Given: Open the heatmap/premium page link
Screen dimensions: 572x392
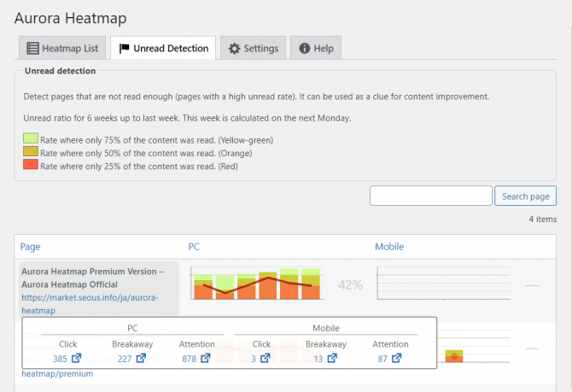Looking at the screenshot, I should click(x=57, y=374).
